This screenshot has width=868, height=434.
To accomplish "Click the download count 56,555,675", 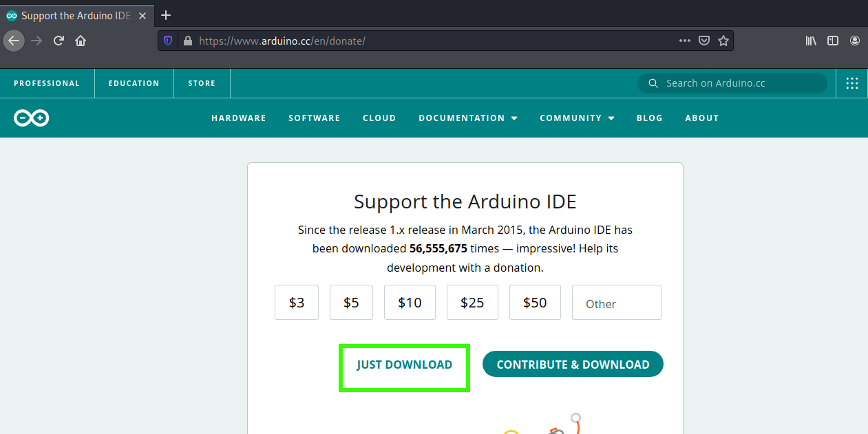I will [x=438, y=248].
